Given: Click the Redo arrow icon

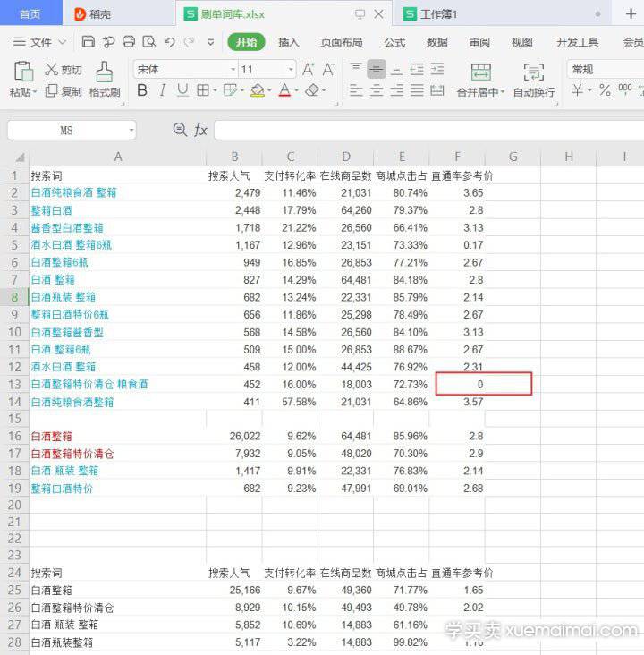Looking at the screenshot, I should tap(190, 42).
